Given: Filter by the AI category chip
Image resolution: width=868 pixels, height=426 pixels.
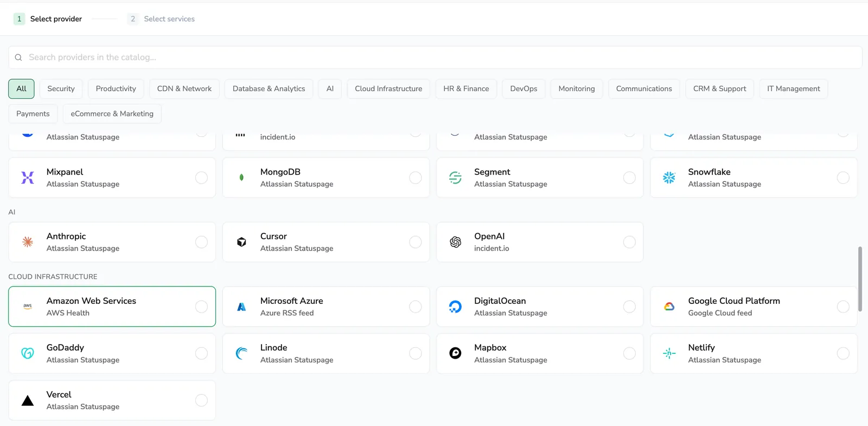Looking at the screenshot, I should (x=330, y=89).
